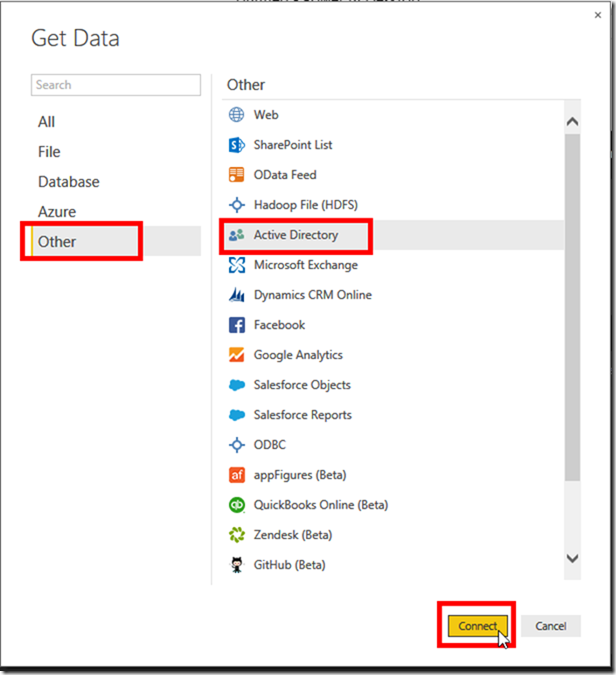Select the QuickBooks Online (Beta) text
This screenshot has width=616, height=675.
[x=321, y=505]
